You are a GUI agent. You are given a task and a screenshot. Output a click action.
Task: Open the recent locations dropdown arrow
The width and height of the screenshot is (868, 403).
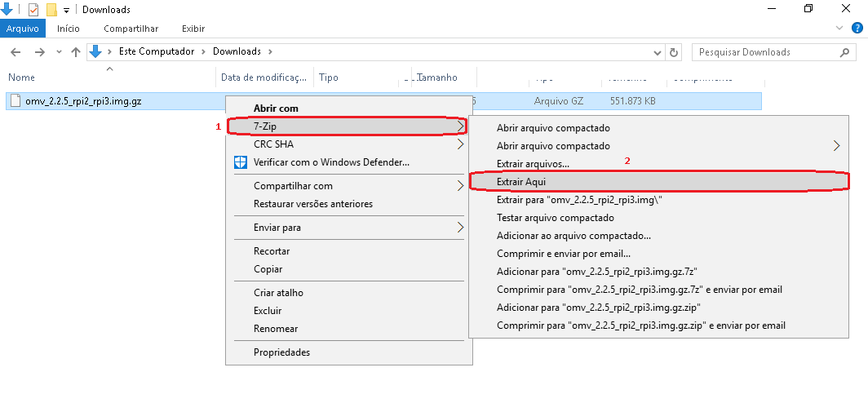coord(58,52)
